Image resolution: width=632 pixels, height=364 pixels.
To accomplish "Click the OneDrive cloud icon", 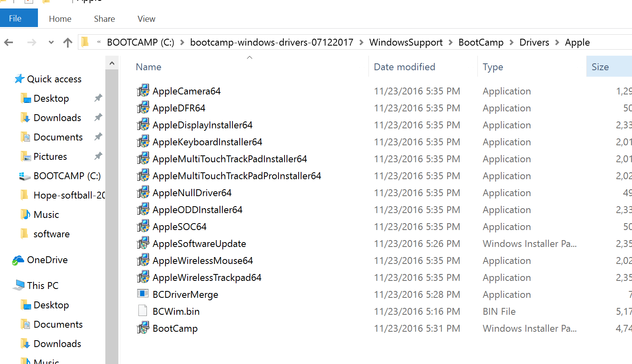I will coord(18,260).
